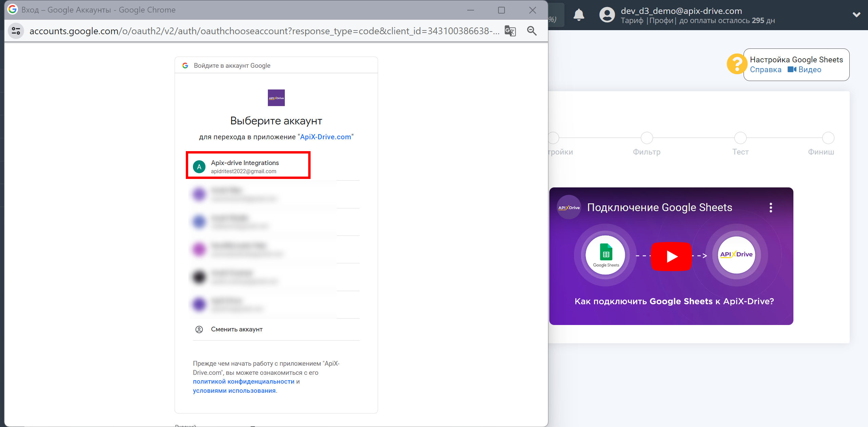Open notifications bell in ApiX-Drive header
The height and width of the screenshot is (427, 868).
tap(579, 15)
